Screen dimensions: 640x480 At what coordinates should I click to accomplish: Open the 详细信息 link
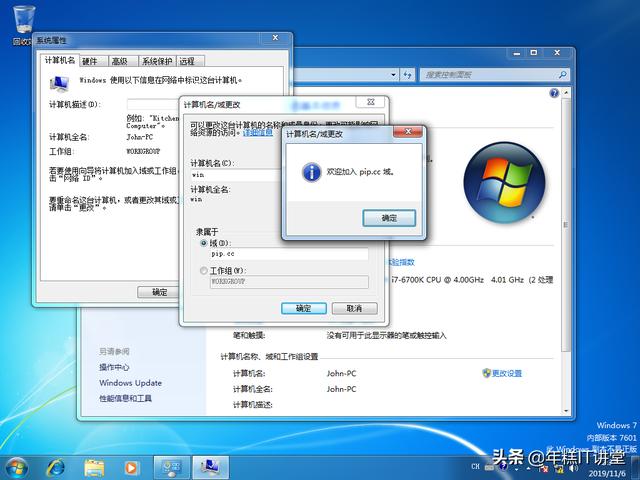(x=258, y=133)
